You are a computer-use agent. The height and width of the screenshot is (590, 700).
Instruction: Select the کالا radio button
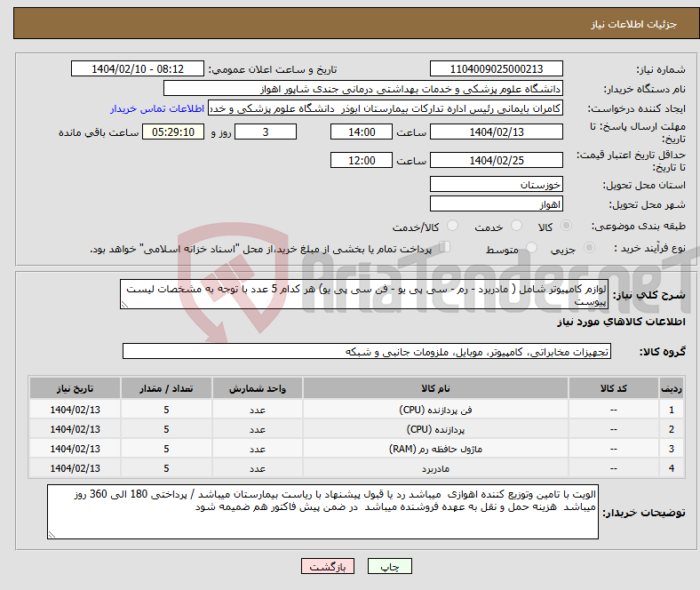[x=566, y=226]
